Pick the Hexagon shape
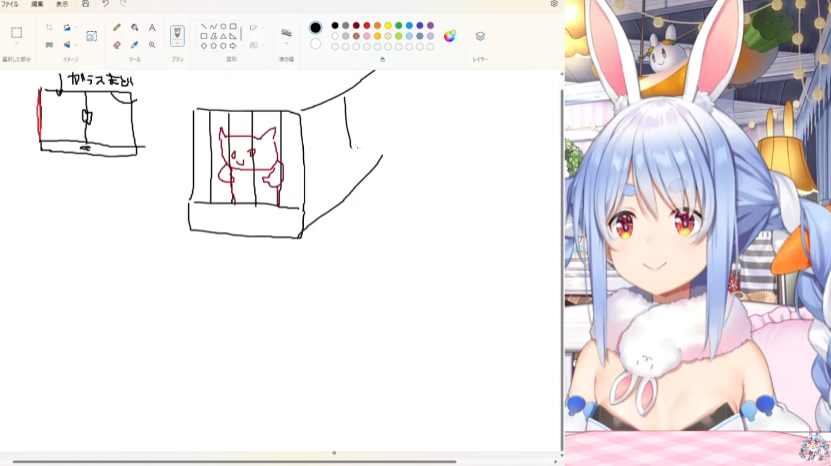831x466 pixels. (x=223, y=46)
